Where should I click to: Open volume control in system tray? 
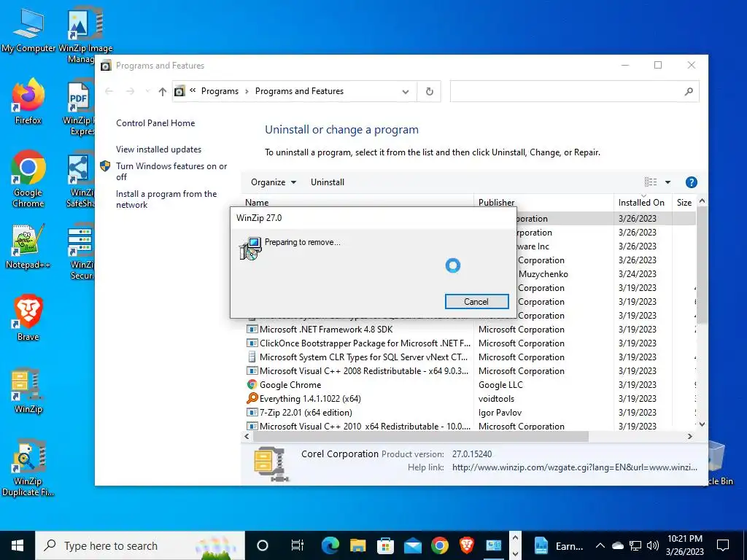[x=653, y=545]
